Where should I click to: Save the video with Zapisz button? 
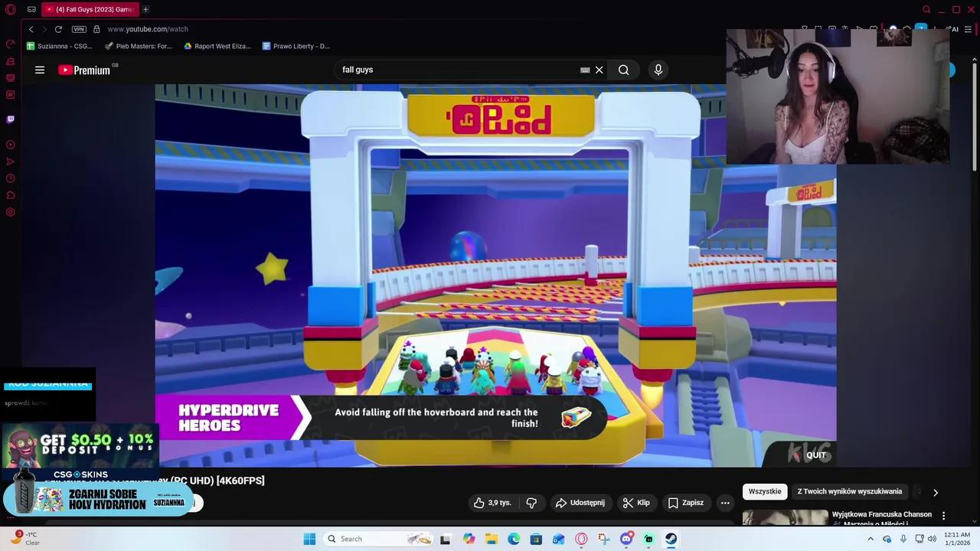click(686, 503)
